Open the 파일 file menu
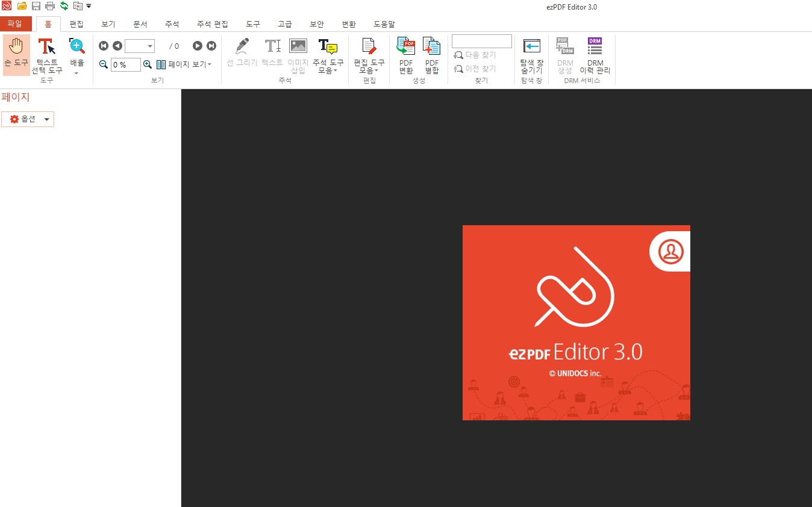The height and width of the screenshot is (507, 812). click(x=15, y=24)
